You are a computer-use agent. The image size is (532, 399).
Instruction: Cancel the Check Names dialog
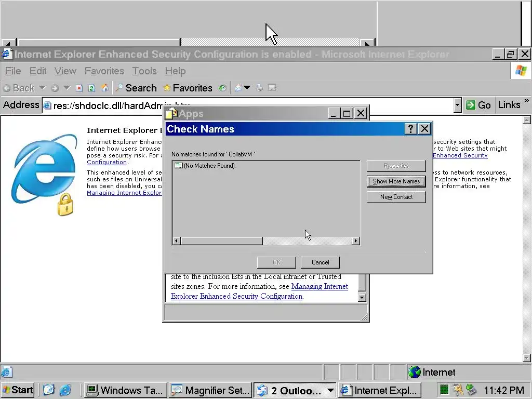(x=320, y=262)
